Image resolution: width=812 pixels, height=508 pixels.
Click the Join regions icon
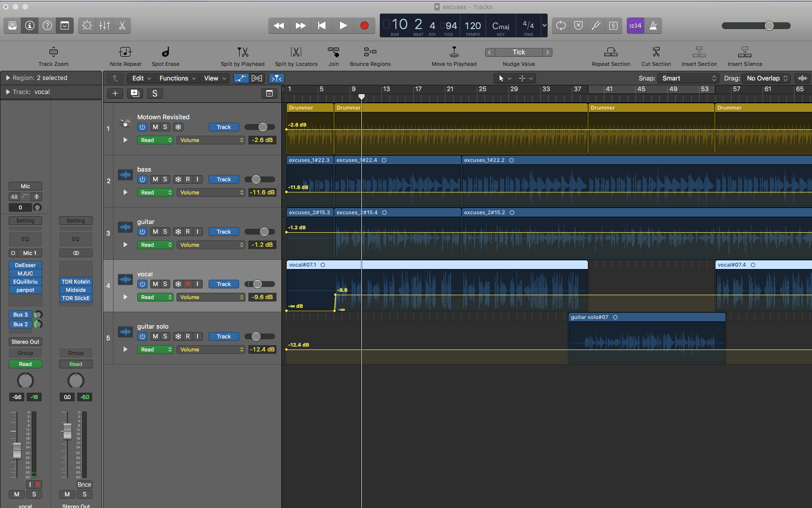point(333,53)
